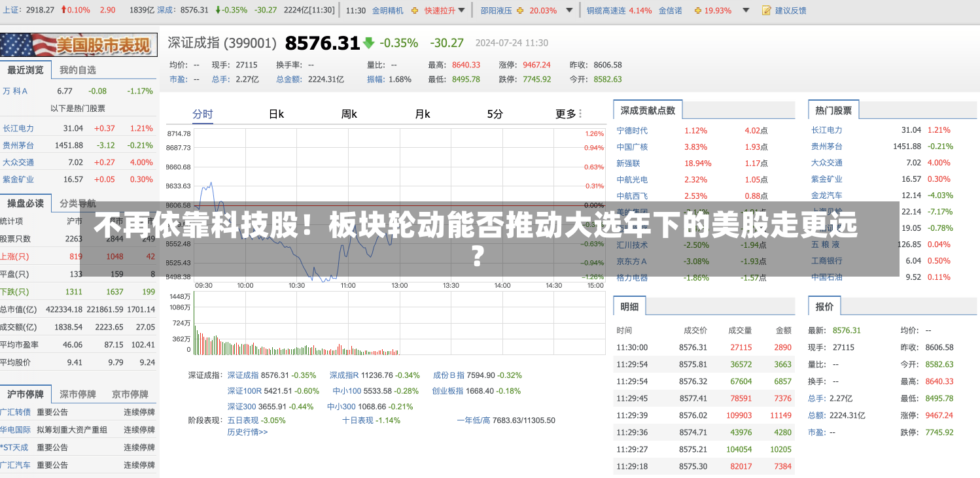Click the 十日表现 link
Image resolution: width=980 pixels, height=478 pixels.
click(x=358, y=420)
